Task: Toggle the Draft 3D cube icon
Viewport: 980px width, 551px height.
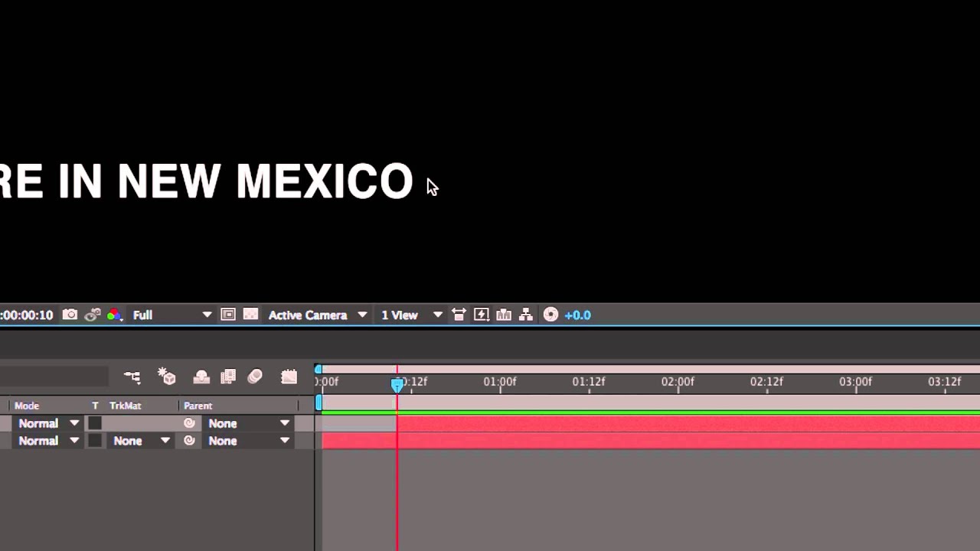Action: [x=167, y=376]
